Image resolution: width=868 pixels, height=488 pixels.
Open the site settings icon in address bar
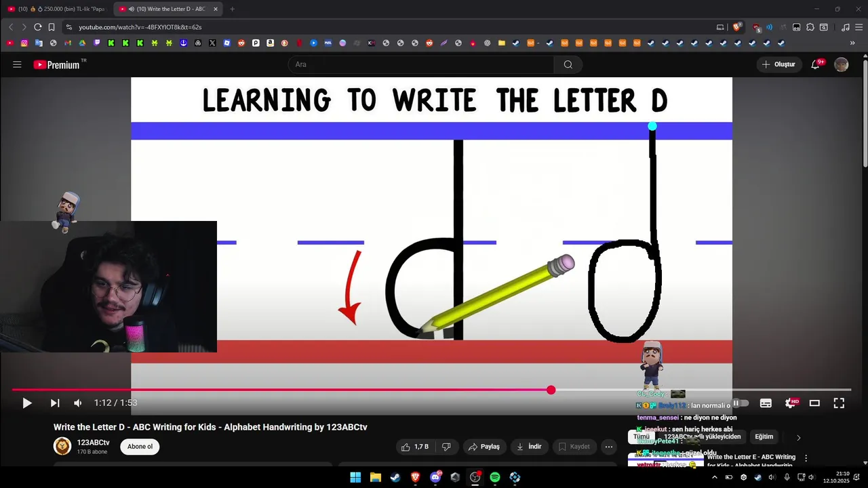(68, 27)
